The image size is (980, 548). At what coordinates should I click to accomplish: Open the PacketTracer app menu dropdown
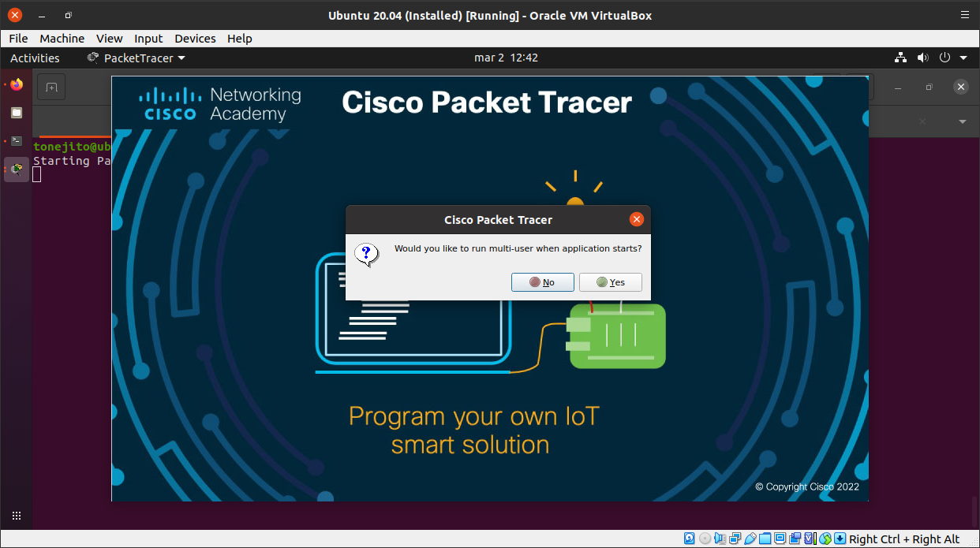coord(136,58)
